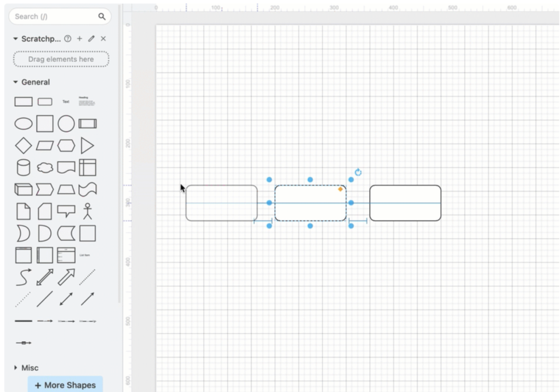Close the Scratchpad panel
Screen dimensions: 560x392
[x=103, y=39]
